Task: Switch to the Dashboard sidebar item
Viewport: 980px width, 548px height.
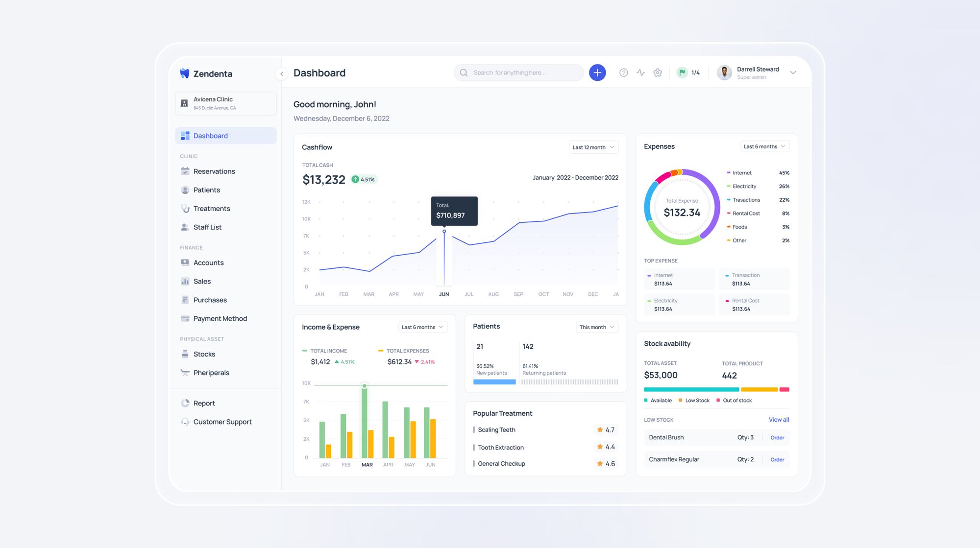Action: point(211,136)
